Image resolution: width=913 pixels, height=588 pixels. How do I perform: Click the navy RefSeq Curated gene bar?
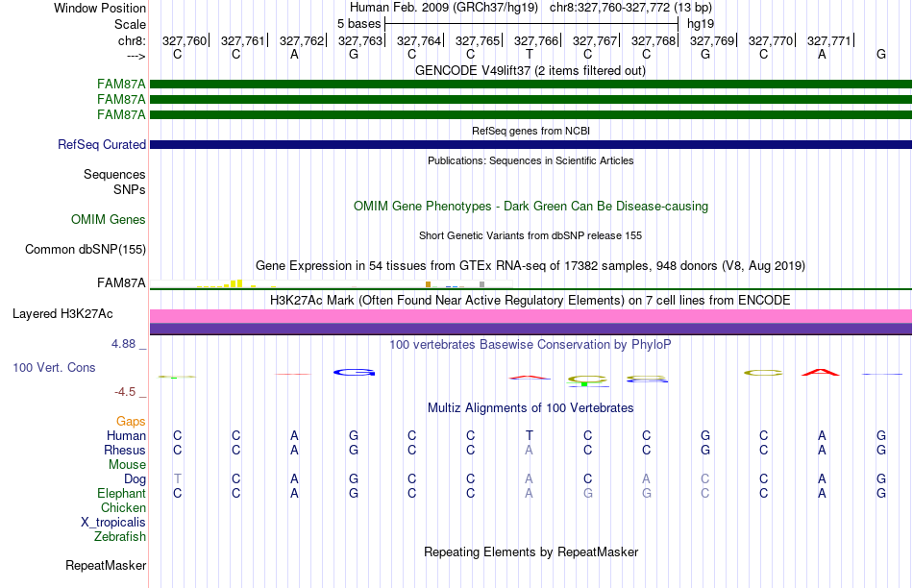click(531, 144)
